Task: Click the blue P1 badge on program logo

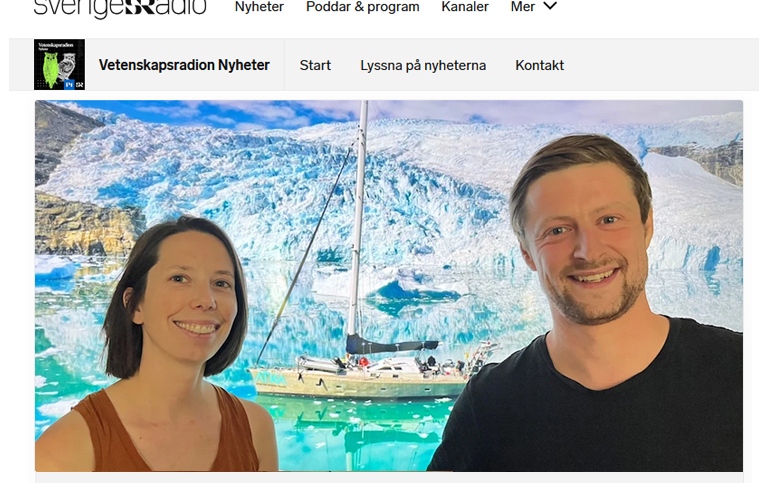Action: click(x=69, y=84)
